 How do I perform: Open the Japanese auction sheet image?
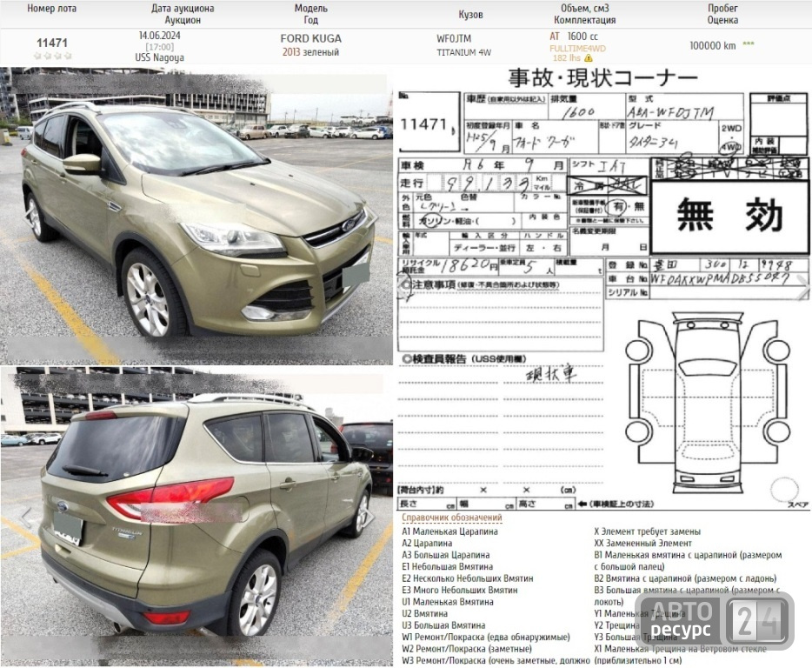pyautogui.click(x=602, y=289)
